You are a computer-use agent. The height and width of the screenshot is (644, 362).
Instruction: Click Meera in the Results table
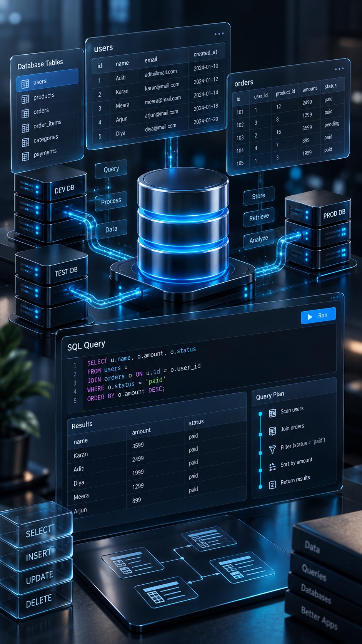[81, 496]
